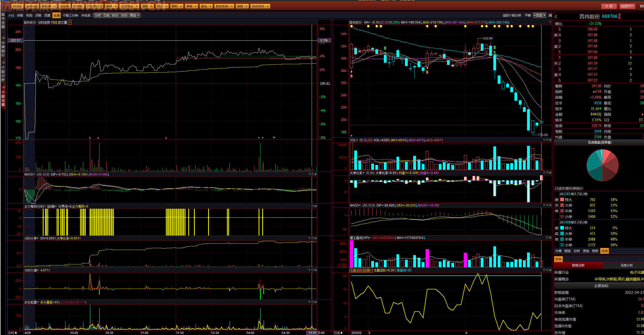
Task: Select the 龙虎 panel view
Action: (x=605, y=251)
